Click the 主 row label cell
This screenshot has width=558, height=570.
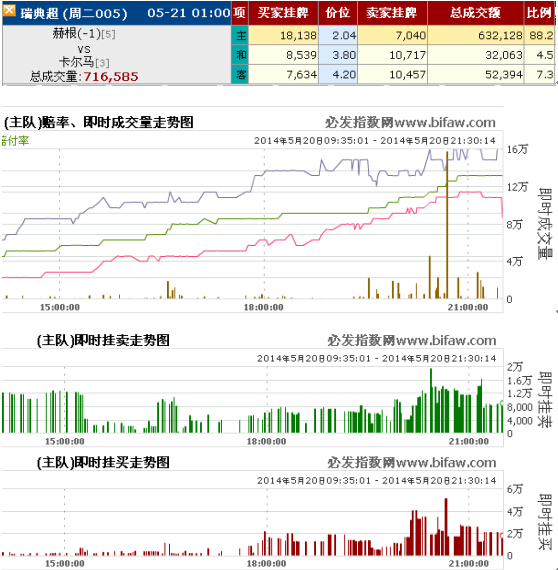tap(240, 35)
